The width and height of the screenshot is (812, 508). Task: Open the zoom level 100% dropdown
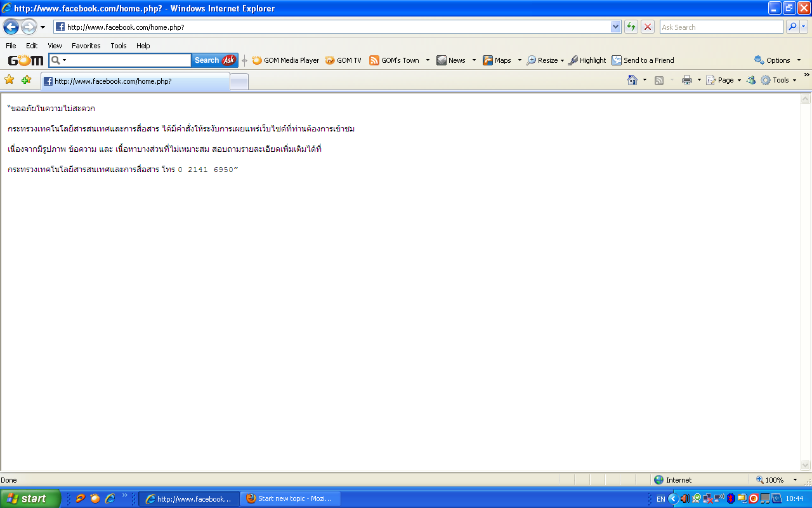[795, 480]
